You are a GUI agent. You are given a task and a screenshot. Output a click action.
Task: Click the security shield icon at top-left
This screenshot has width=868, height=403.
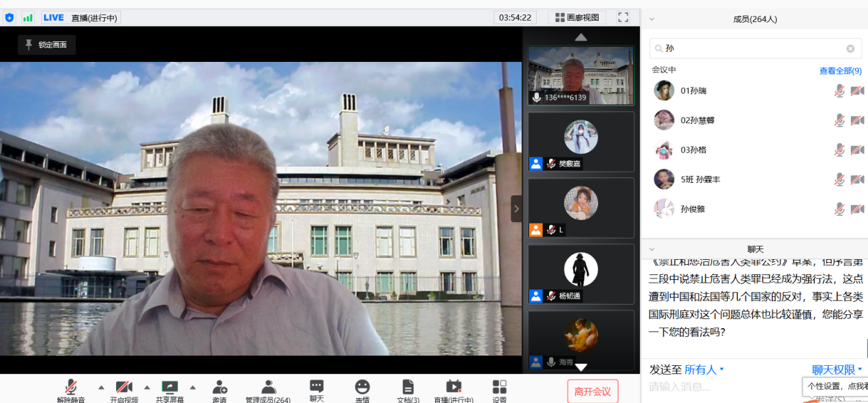(x=10, y=18)
